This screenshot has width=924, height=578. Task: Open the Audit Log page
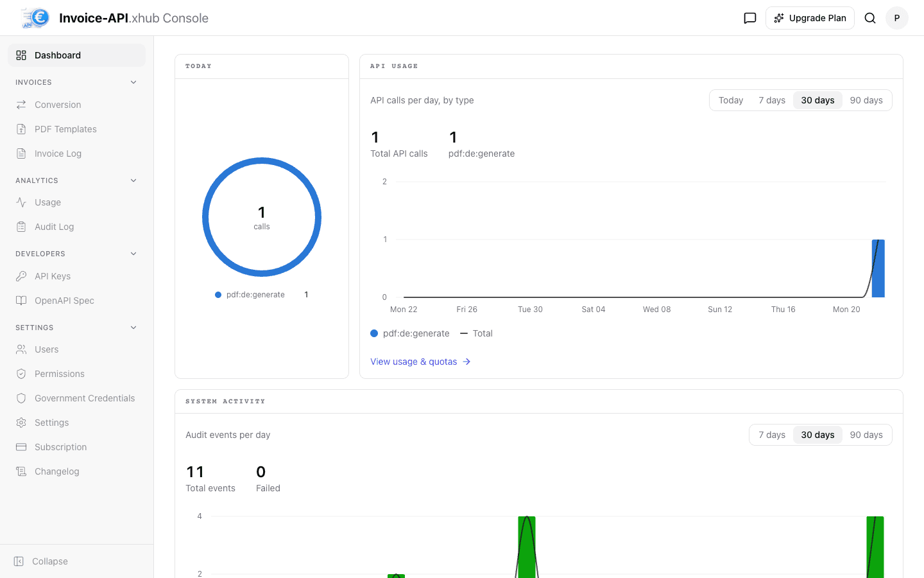(x=76, y=227)
